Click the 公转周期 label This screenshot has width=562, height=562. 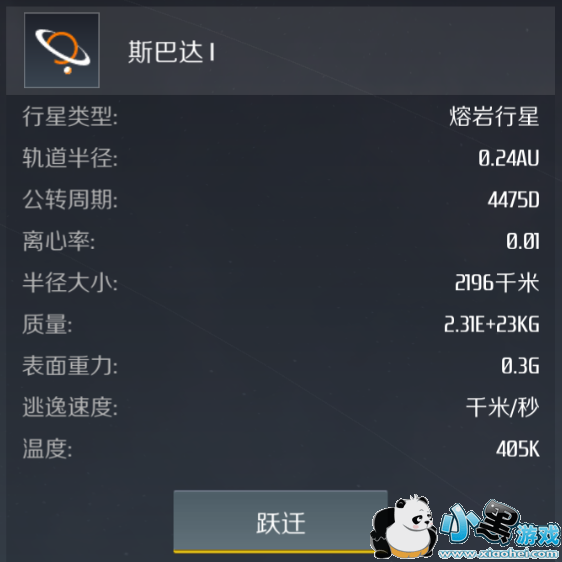(70, 199)
